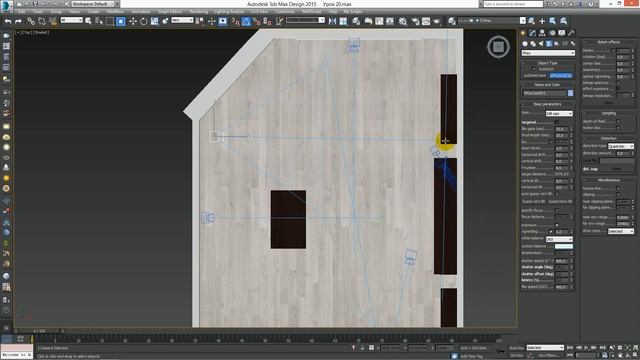Click the Mirror tool icon
This screenshot has height=360, width=640.
pos(332,21)
